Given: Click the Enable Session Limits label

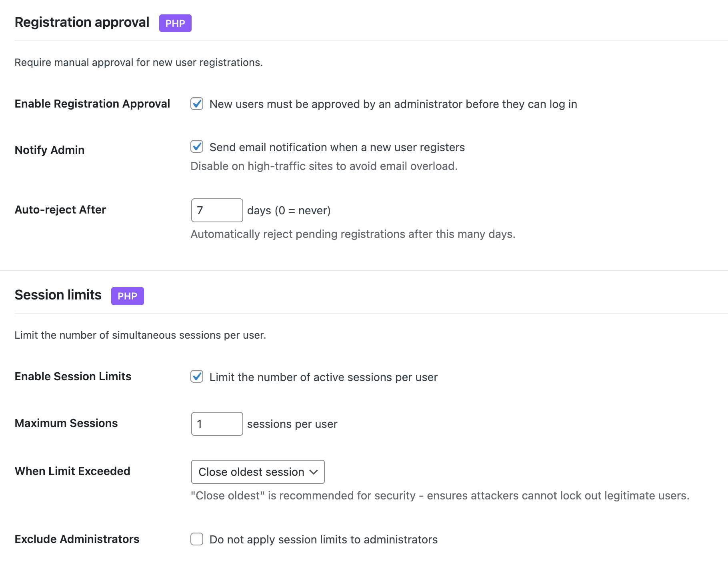Looking at the screenshot, I should point(73,377).
